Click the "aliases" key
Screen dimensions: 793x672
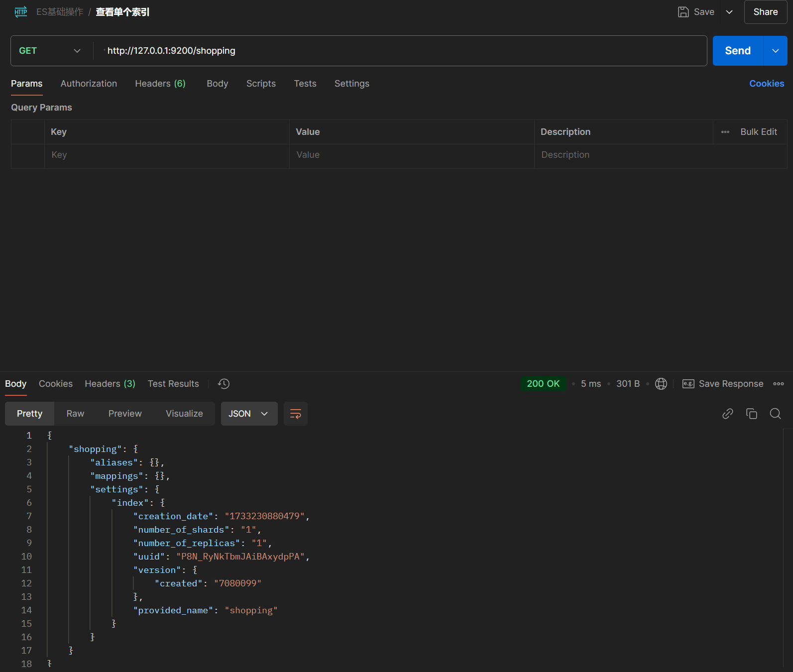point(114,462)
